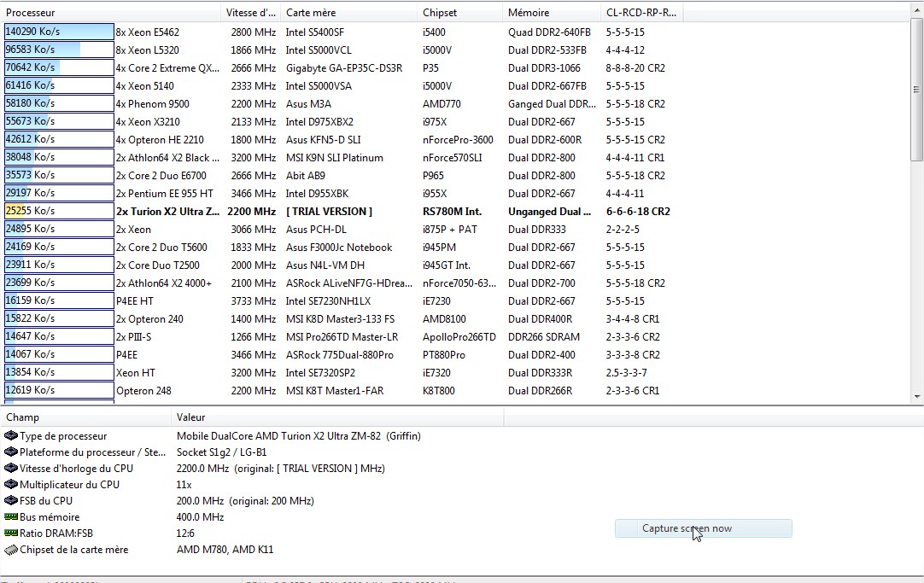Screen dimensions: 924x583
Task: Click the Socket S1g2 / LG-B1 value
Action: [x=221, y=452]
